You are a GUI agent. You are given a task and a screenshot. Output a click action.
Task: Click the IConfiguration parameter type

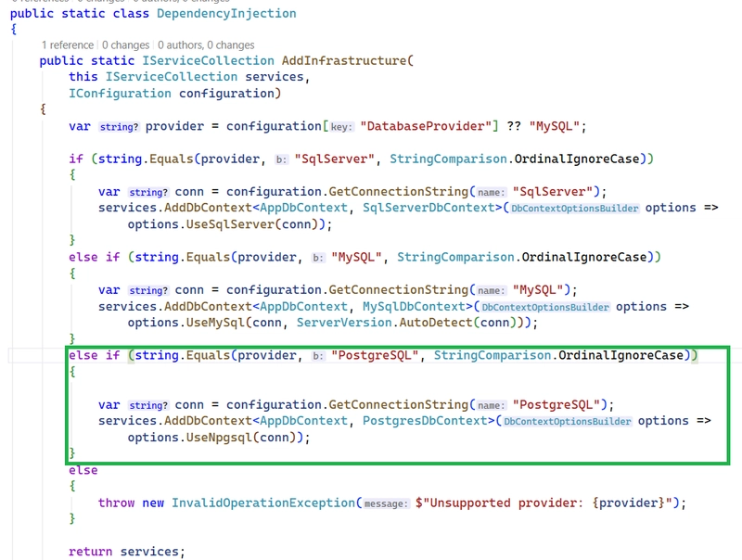click(120, 93)
